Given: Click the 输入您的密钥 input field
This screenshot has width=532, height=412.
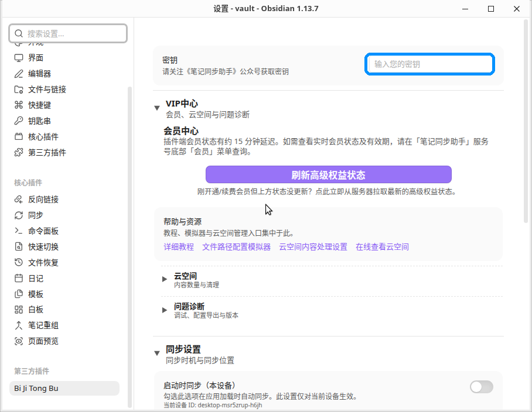Looking at the screenshot, I should (429, 64).
